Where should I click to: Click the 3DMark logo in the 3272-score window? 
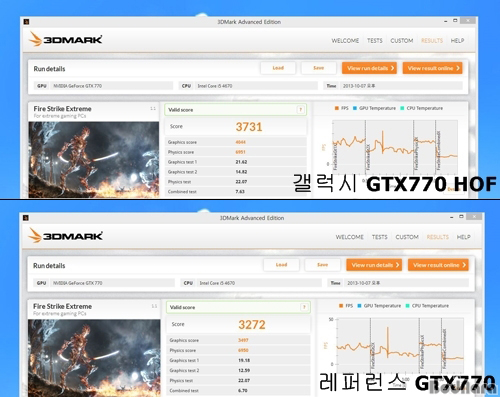tap(65, 236)
